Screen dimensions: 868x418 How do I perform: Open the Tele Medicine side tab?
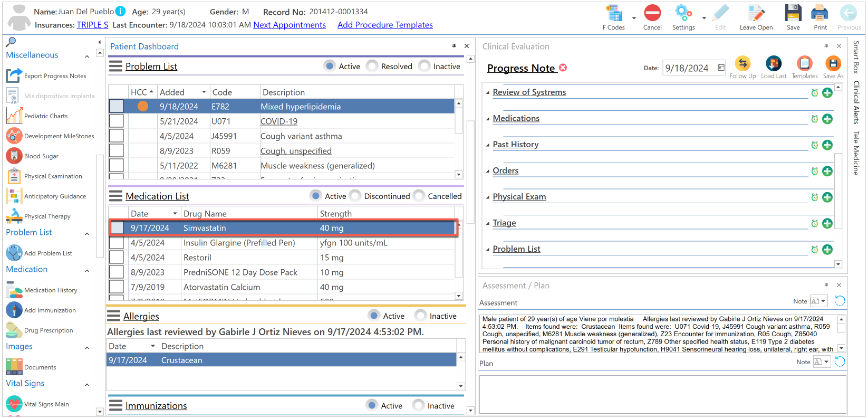coord(856,153)
